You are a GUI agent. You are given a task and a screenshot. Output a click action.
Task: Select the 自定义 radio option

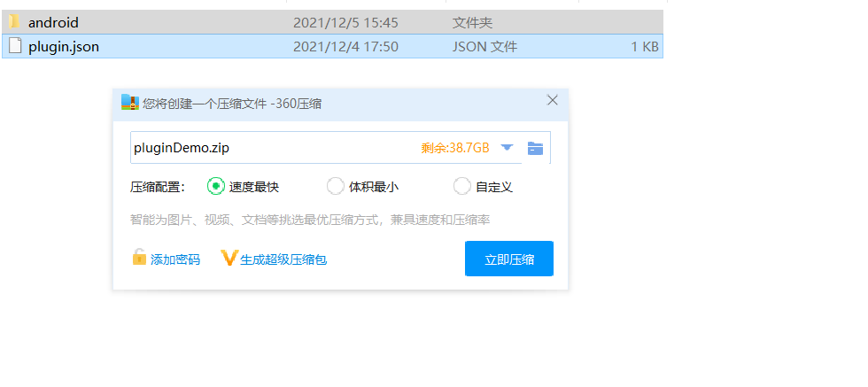point(461,187)
